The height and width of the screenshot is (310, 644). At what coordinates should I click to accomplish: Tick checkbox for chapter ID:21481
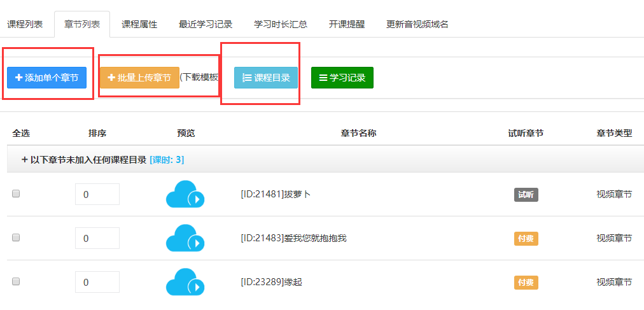click(16, 194)
